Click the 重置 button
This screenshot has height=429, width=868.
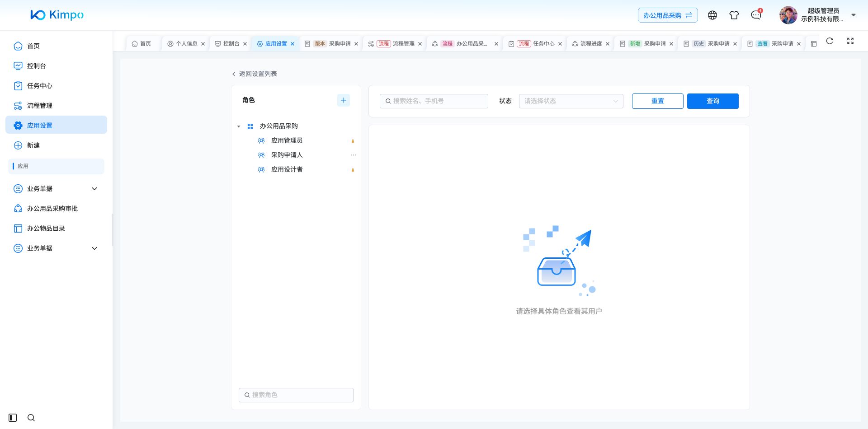[x=658, y=101]
